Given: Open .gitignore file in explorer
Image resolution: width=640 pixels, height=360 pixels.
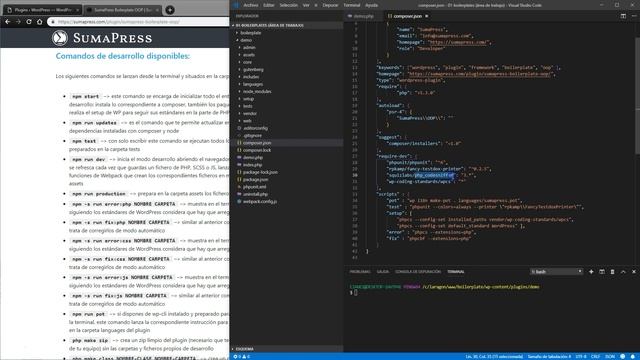Looking at the screenshot, I should point(252,136).
